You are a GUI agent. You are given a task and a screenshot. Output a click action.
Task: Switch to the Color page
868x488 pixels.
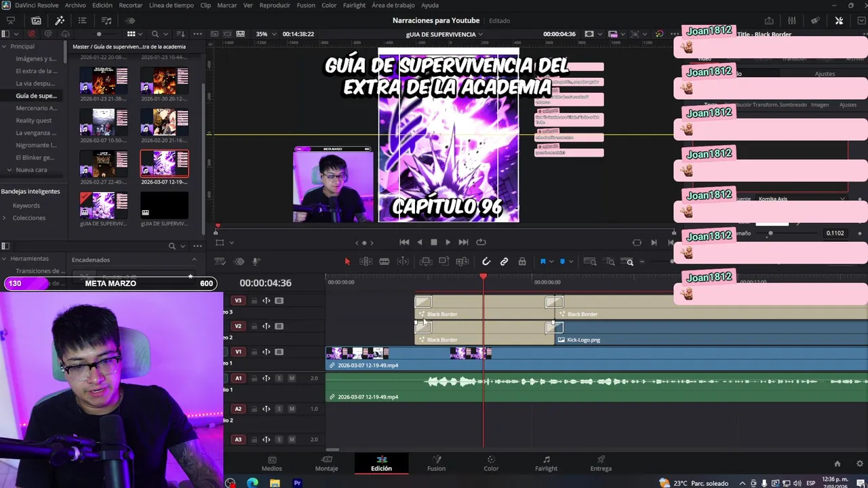(491, 464)
